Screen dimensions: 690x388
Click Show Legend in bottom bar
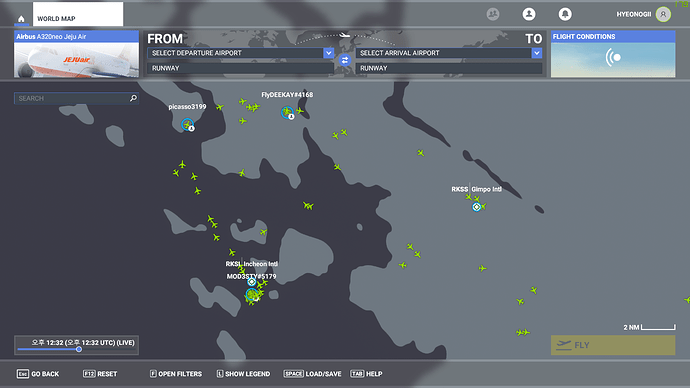243,374
